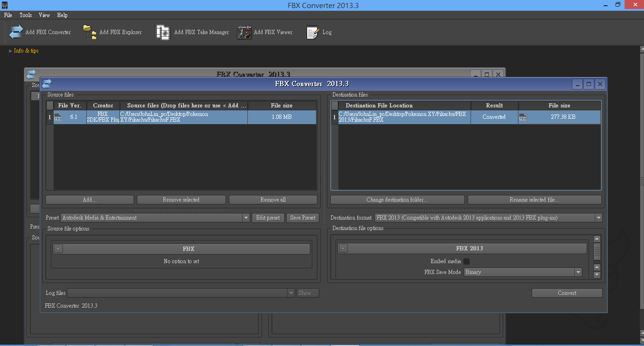Maximize the front FBX Converter sub-window
The image size is (644, 346).
pyautogui.click(x=589, y=84)
